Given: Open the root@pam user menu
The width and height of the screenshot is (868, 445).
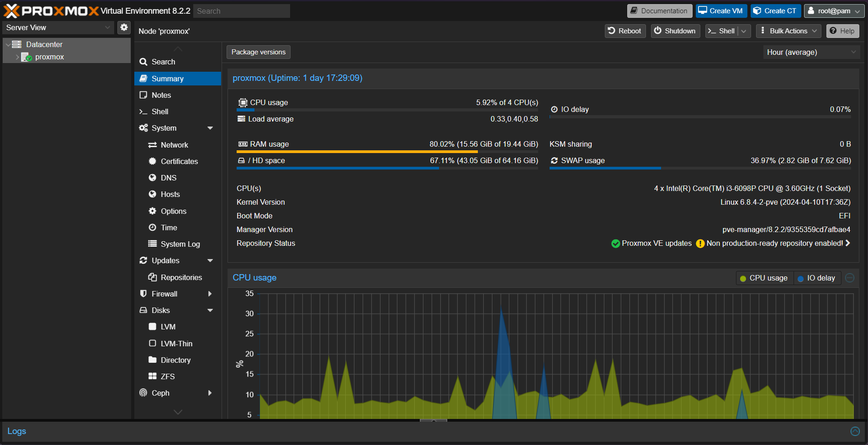Looking at the screenshot, I should [834, 11].
